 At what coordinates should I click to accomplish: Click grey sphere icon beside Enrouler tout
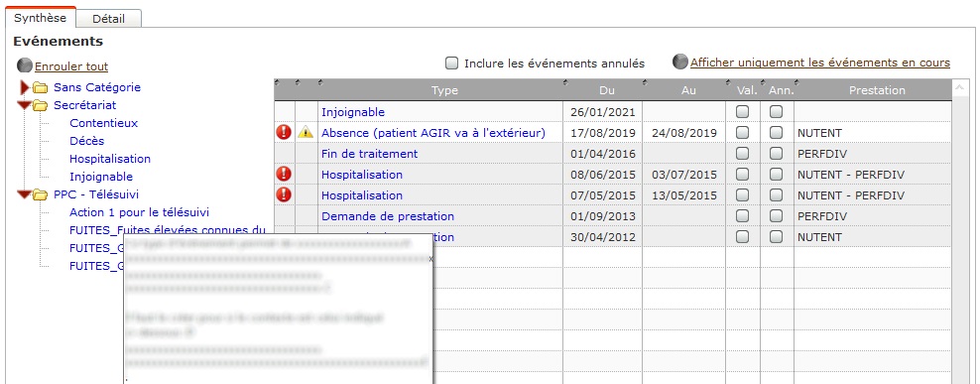[25, 65]
